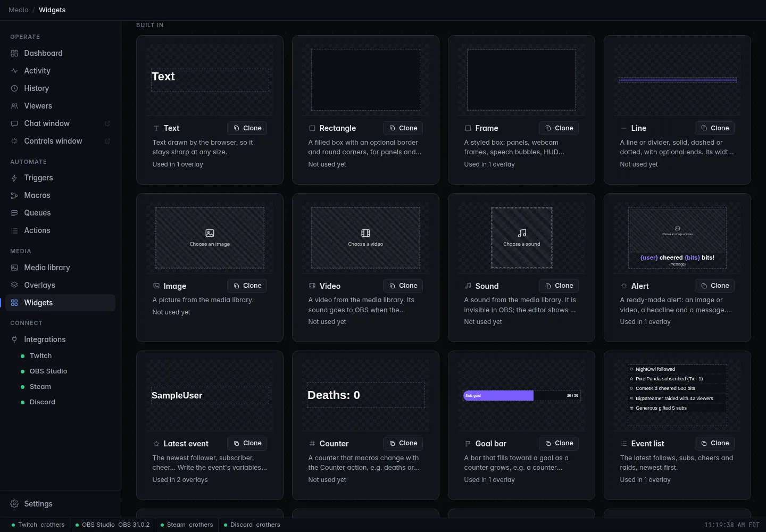Click the OBS Studio 31.0.2 status entry

click(112, 525)
